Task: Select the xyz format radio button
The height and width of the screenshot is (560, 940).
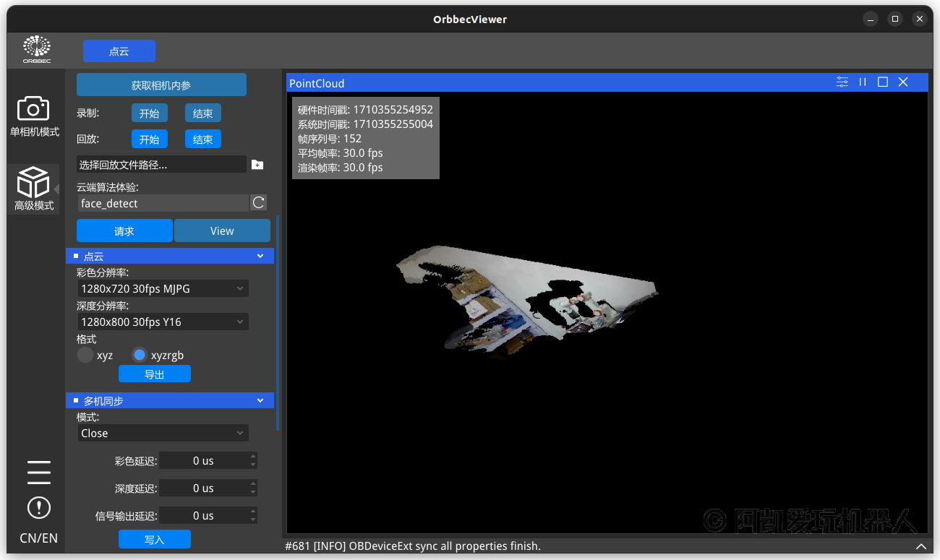Action: (x=85, y=355)
